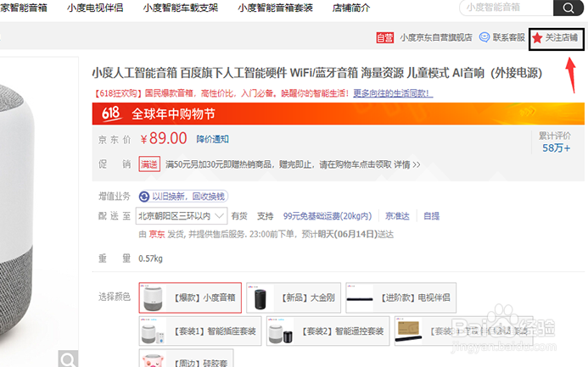
Task: Click the 降价通知 link
Action: [213, 139]
